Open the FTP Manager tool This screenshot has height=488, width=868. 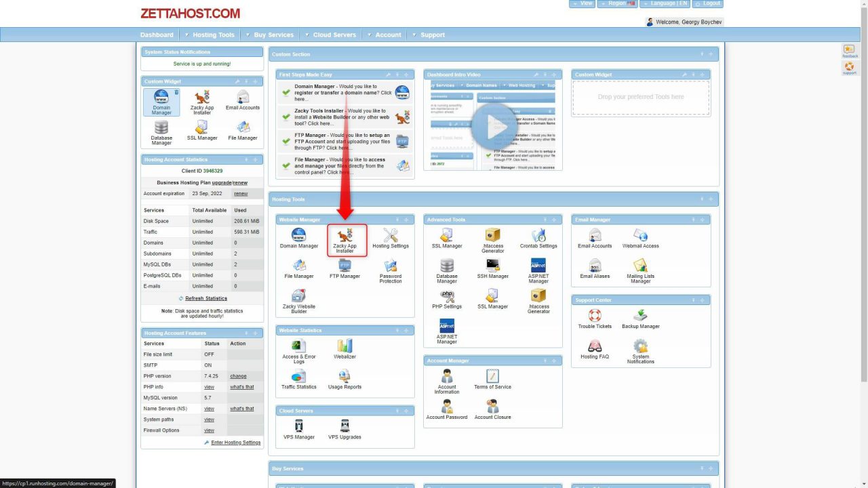[344, 269]
